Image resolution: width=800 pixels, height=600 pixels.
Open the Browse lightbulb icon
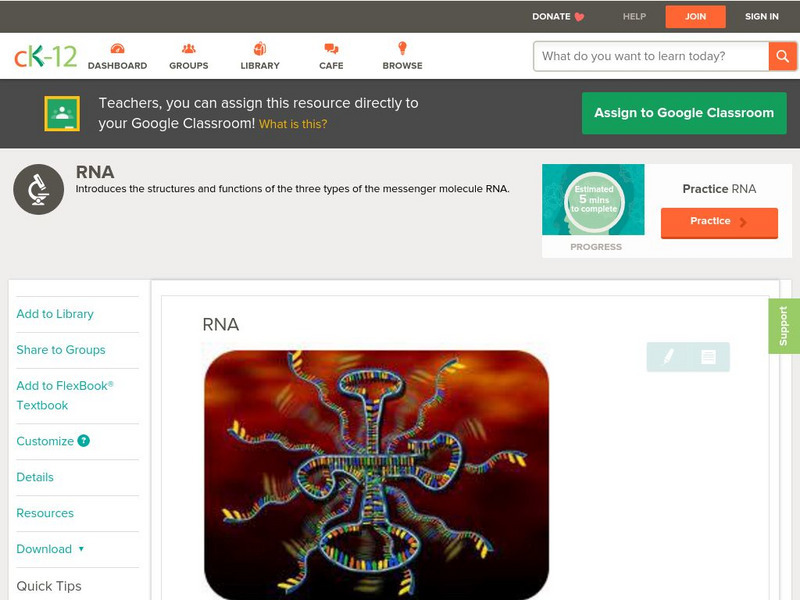[402, 48]
